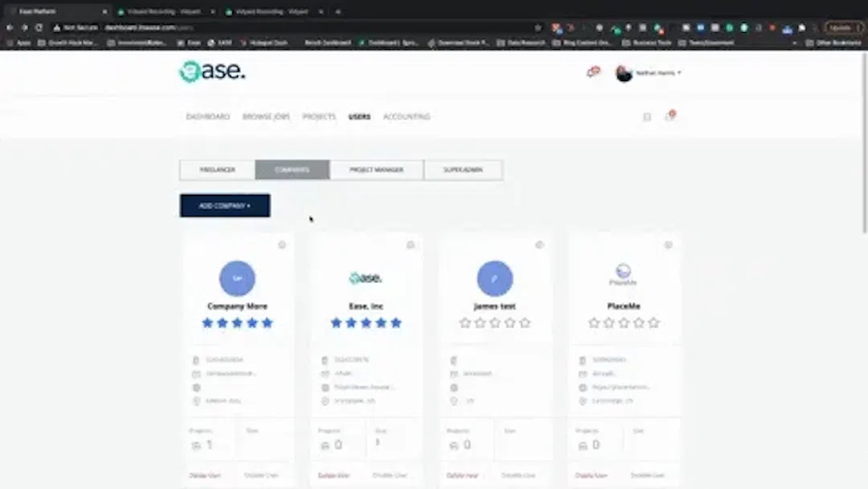Viewport: 868px width, 489px height.
Task: Click the ADD COMPANY button
Action: coord(224,205)
